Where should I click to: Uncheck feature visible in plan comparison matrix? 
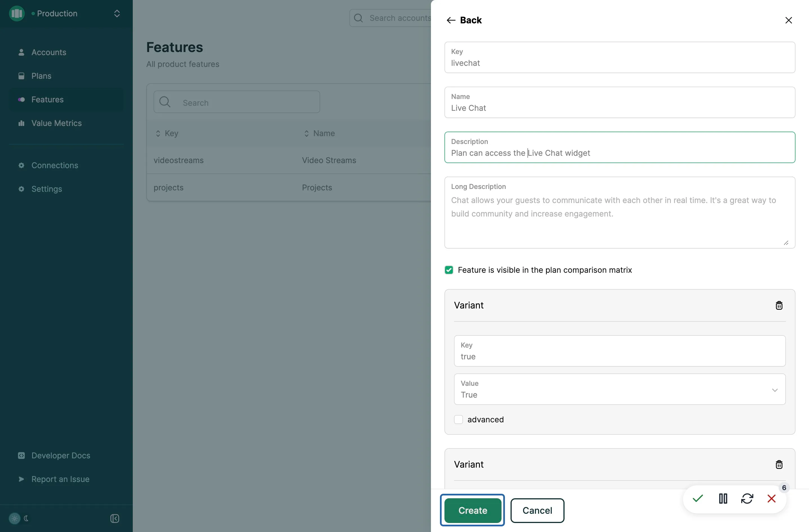(x=449, y=270)
